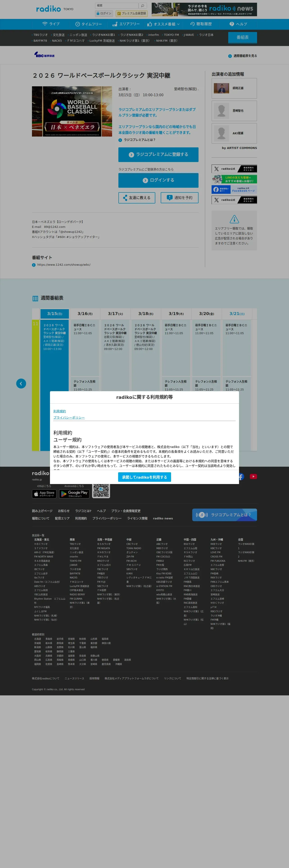Open performer card for AKI猪瀬
289x868 pixels.
[234, 133]
